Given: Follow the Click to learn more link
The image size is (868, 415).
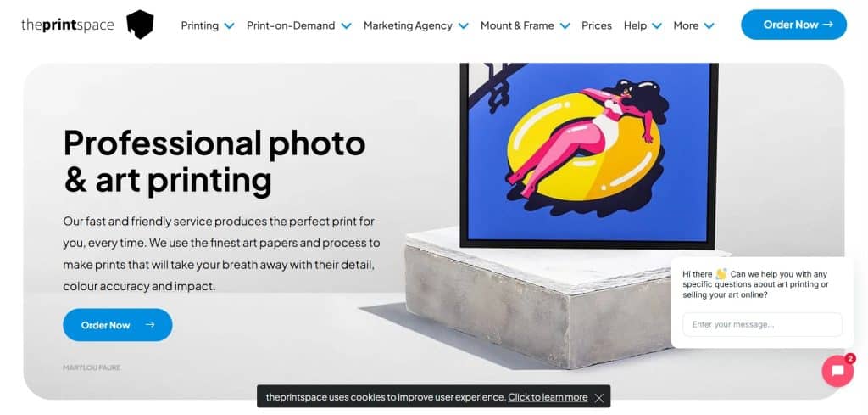Looking at the screenshot, I should (548, 396).
